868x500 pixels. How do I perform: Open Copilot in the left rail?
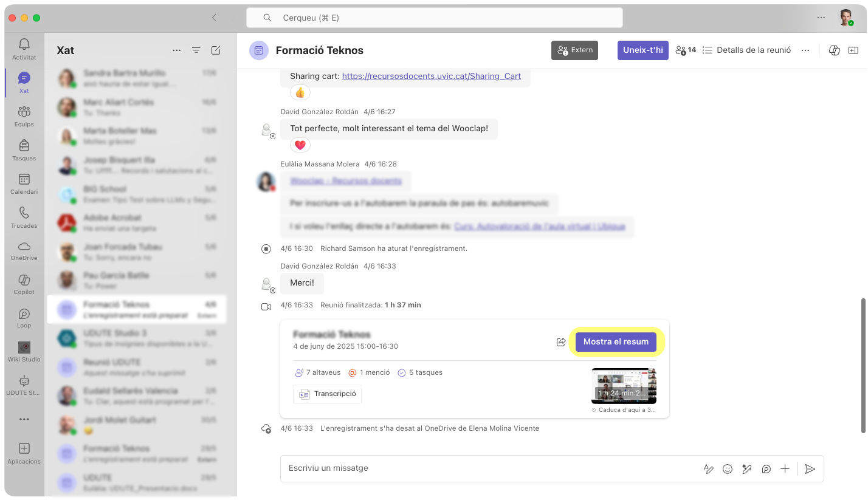[24, 284]
